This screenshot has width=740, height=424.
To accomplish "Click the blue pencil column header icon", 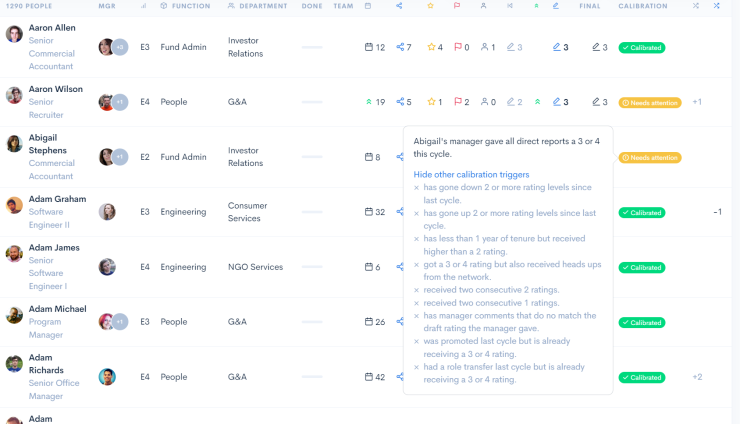I will point(556,6).
